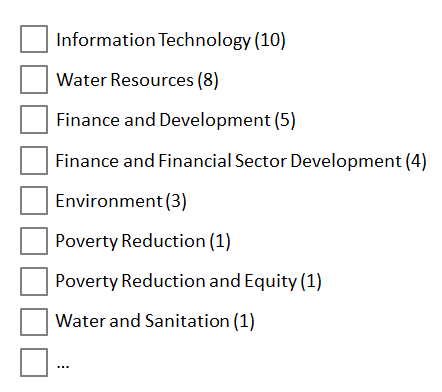Click the (3) count next to Environment
Viewport: 442px width, 392px height.
176,201
